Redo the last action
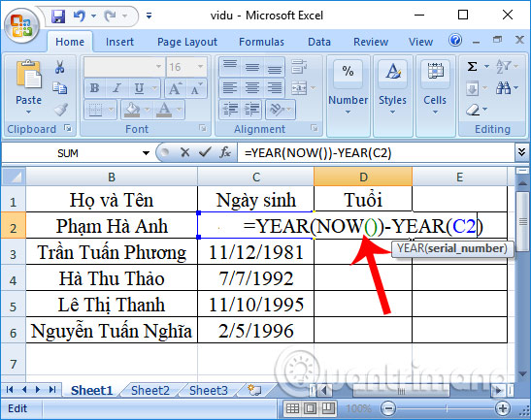The height and width of the screenshot is (420, 531). (x=111, y=16)
